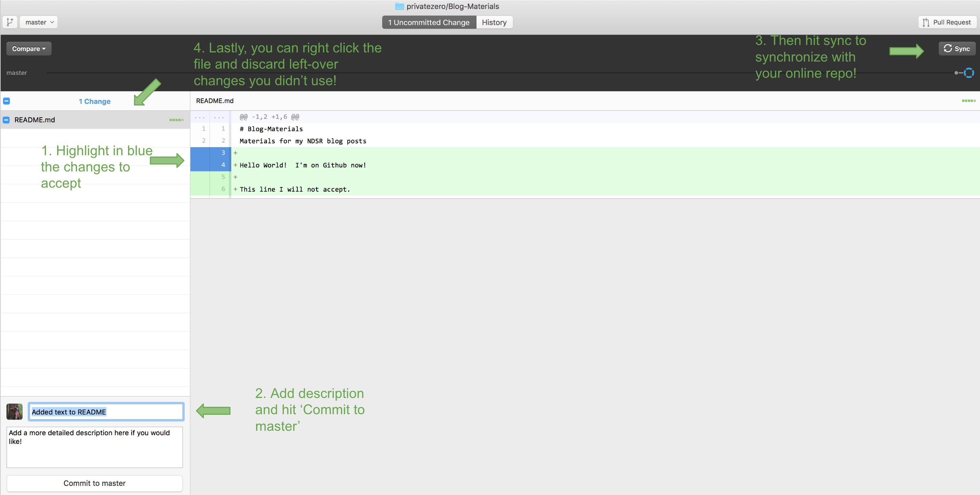The height and width of the screenshot is (495, 980).
Task: Toggle the README.md file checkbox
Action: (6, 120)
